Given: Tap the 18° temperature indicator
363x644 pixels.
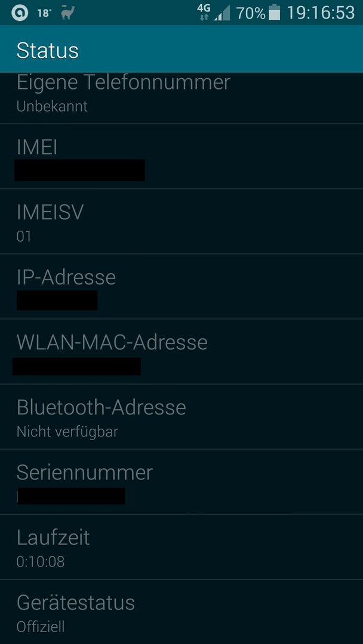Looking at the screenshot, I should point(44,13).
